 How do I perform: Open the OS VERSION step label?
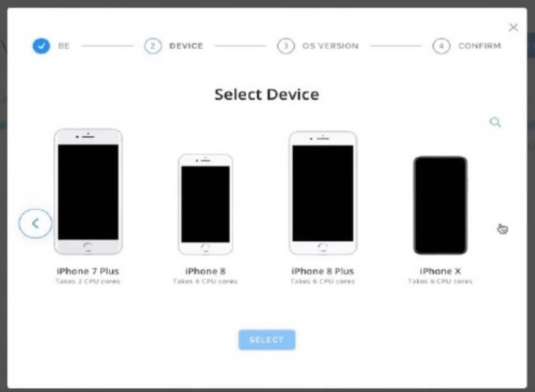[x=330, y=46]
